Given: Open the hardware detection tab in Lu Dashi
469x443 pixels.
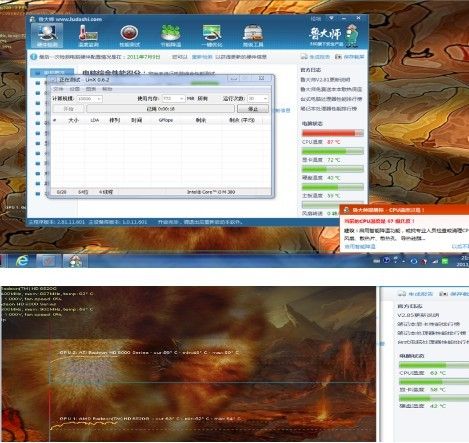Looking at the screenshot, I should click(x=47, y=35).
